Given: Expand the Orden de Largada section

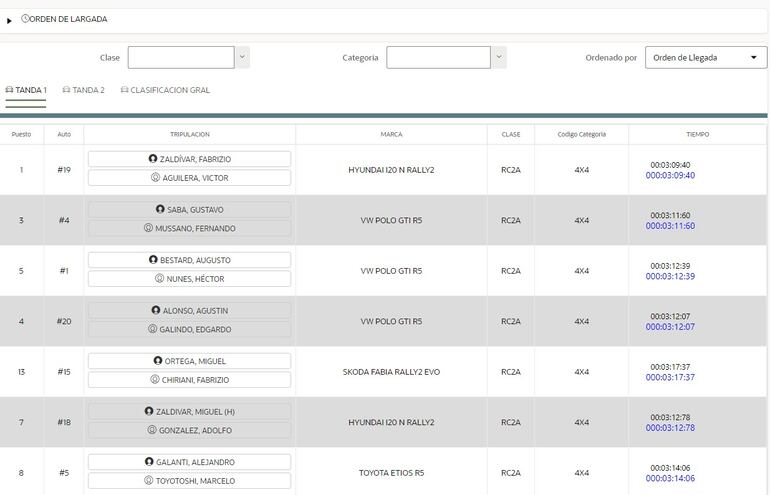Looking at the screenshot, I should coord(10,20).
